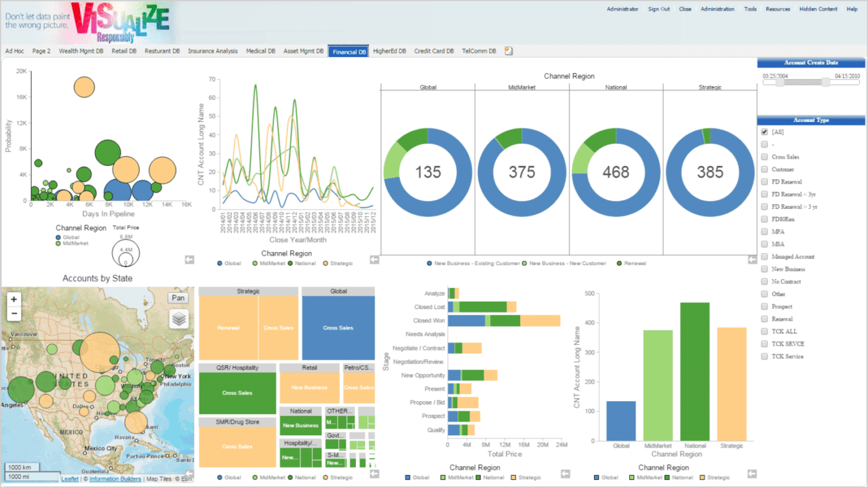The image size is (868, 488).
Task: Open the map layers icon
Action: (178, 320)
